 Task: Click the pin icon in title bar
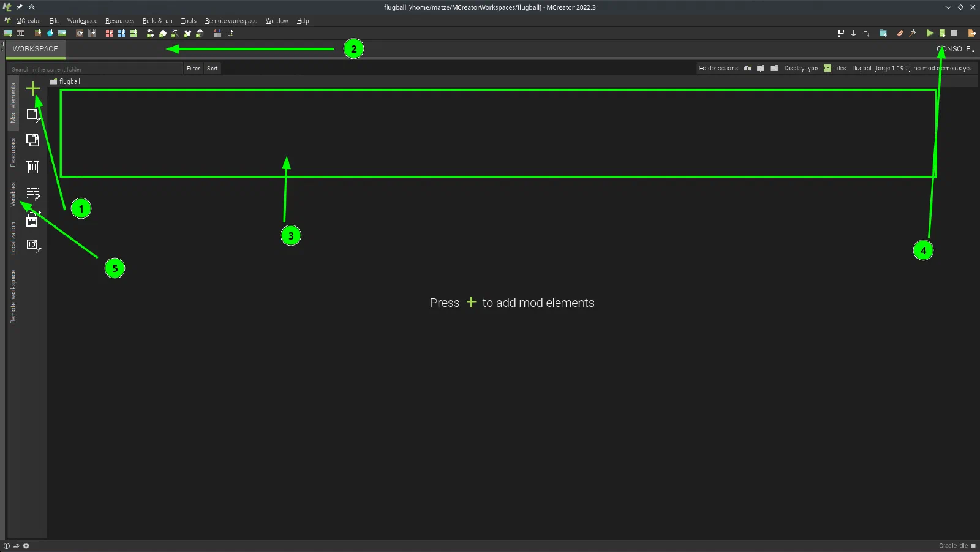(20, 7)
